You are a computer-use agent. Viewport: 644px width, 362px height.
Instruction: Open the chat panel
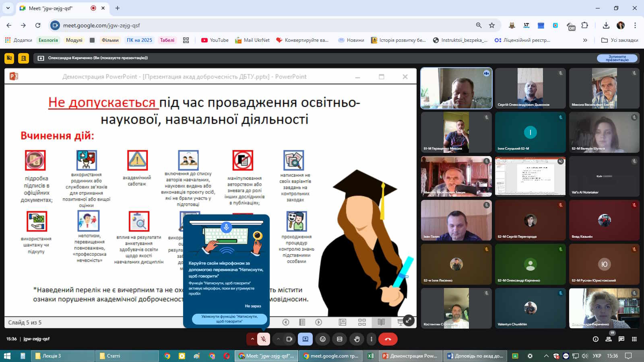(621, 339)
